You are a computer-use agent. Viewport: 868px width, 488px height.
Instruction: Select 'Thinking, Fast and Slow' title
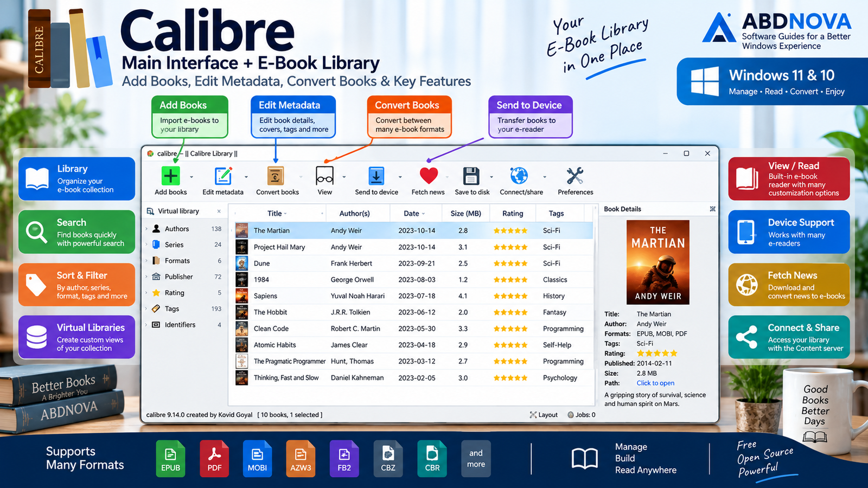click(x=286, y=377)
